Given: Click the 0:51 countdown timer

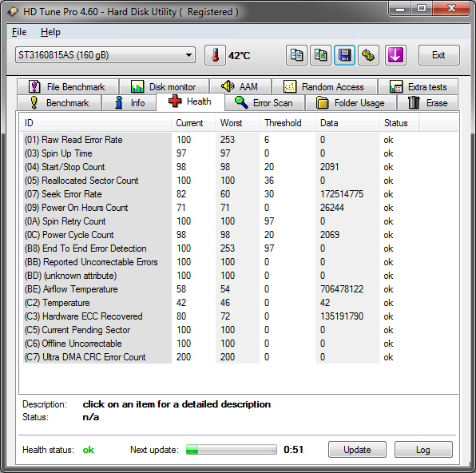Looking at the screenshot, I should tap(293, 450).
